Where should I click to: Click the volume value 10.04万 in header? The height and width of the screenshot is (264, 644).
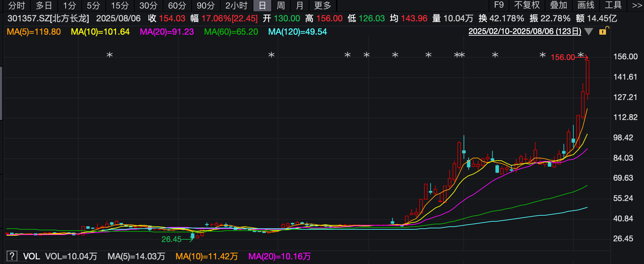coord(458,18)
